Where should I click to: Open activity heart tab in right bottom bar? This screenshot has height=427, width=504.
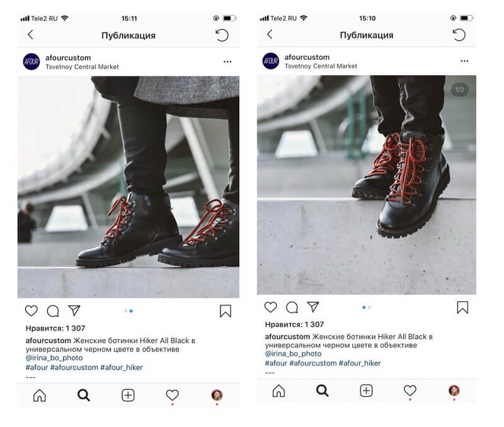(410, 390)
